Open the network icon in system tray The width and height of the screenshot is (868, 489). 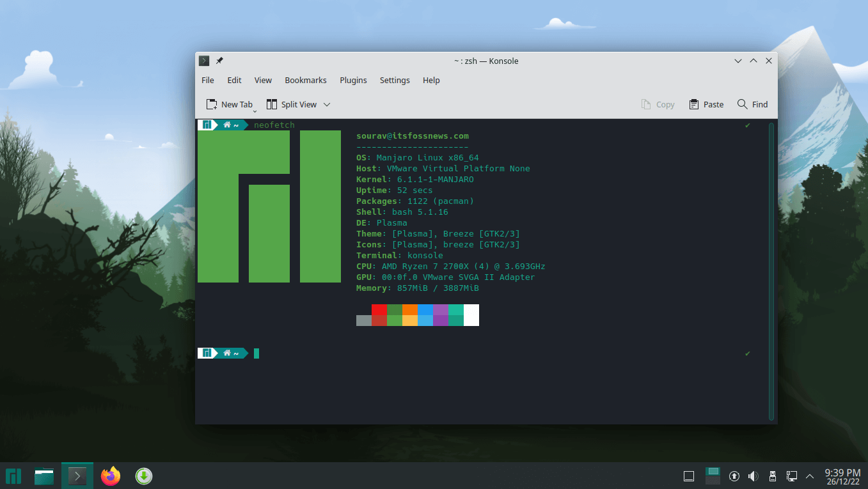click(x=791, y=476)
